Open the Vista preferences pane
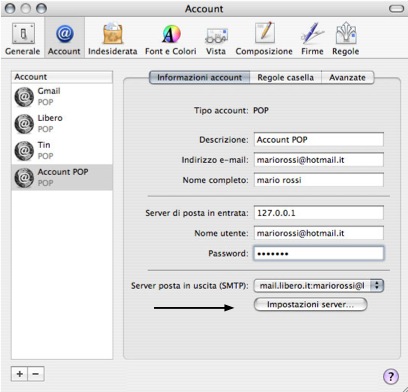This screenshot has width=408, height=392. tap(216, 39)
